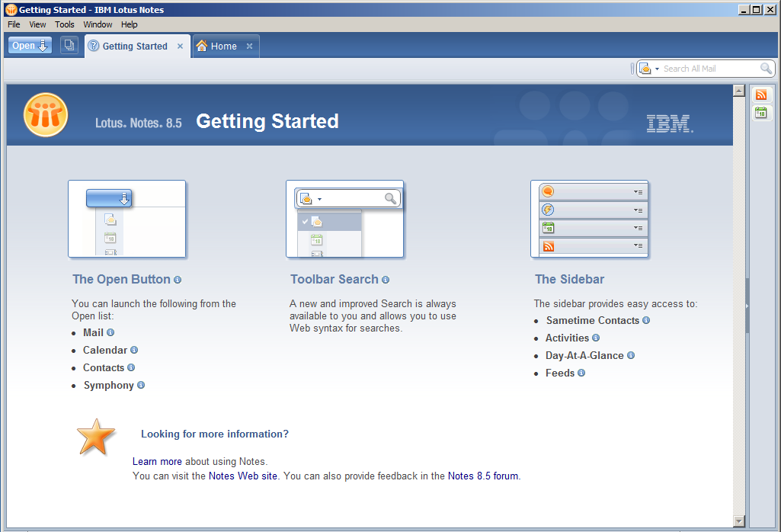
Task: Click the info icon next to Activities
Action: (x=596, y=338)
